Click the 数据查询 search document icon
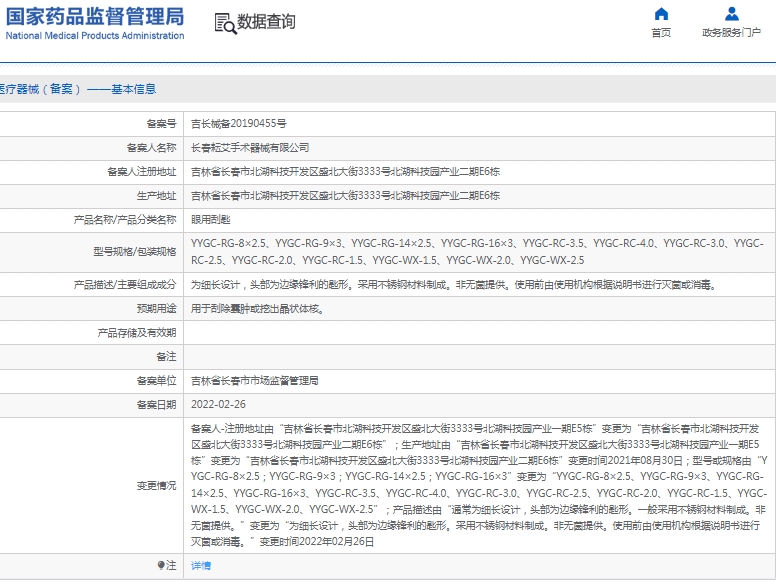Viewport: 776px width, 585px height. click(225, 23)
